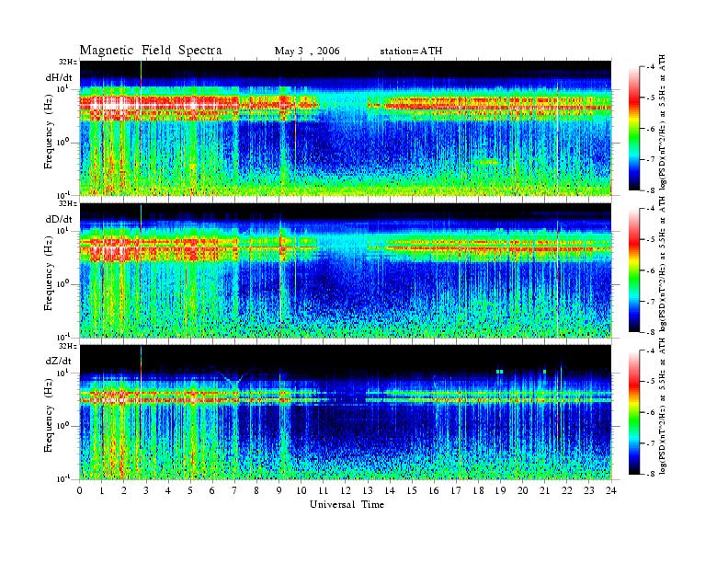Click time axis tick label "7"

coord(234,491)
